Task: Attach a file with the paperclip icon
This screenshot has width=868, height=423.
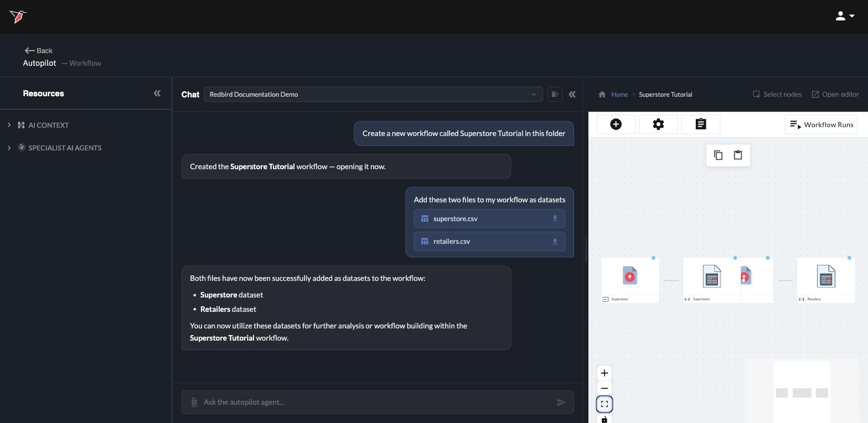Action: pos(194,402)
